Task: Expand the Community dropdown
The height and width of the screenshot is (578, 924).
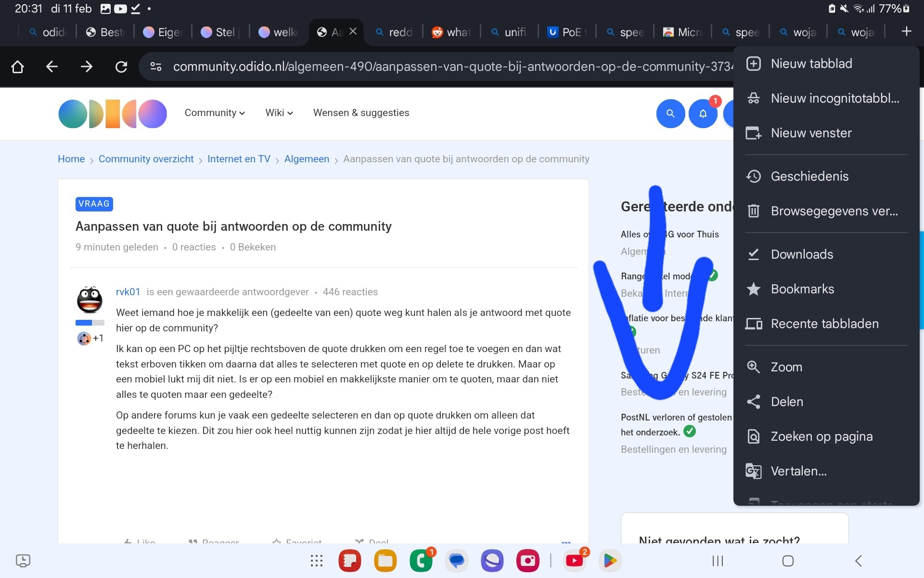Action: pos(215,113)
